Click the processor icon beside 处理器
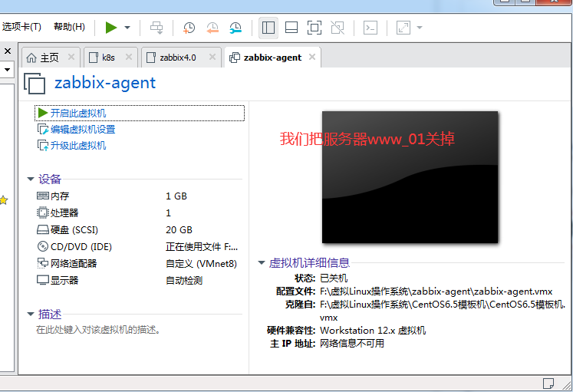This screenshot has height=392, width=573. tap(43, 212)
